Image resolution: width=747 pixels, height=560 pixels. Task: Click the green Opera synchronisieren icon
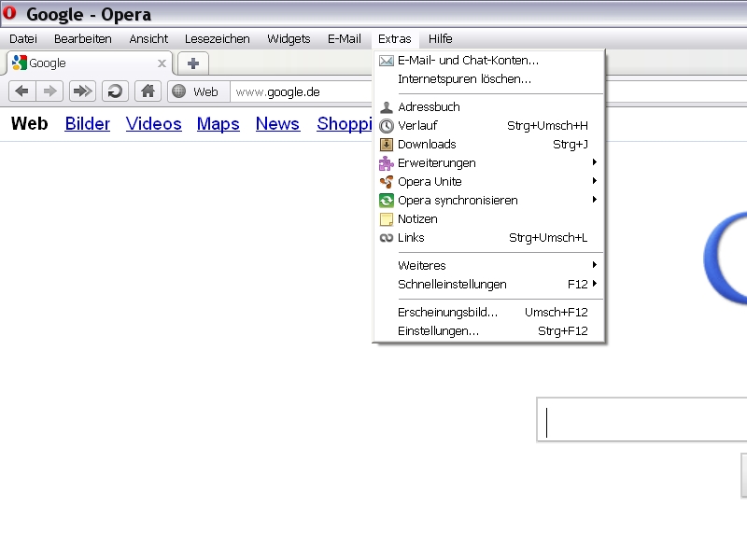pos(387,201)
